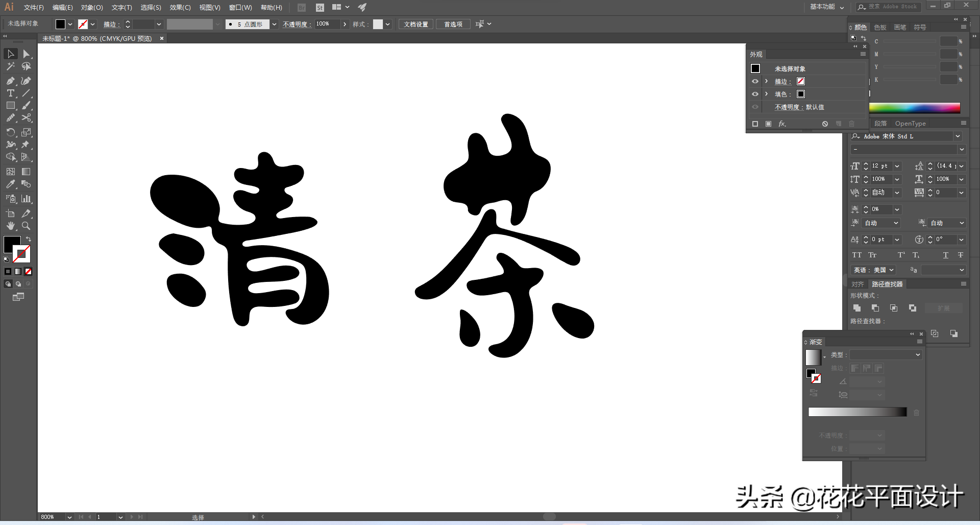Pick the Magic Wand tool

coord(11,66)
